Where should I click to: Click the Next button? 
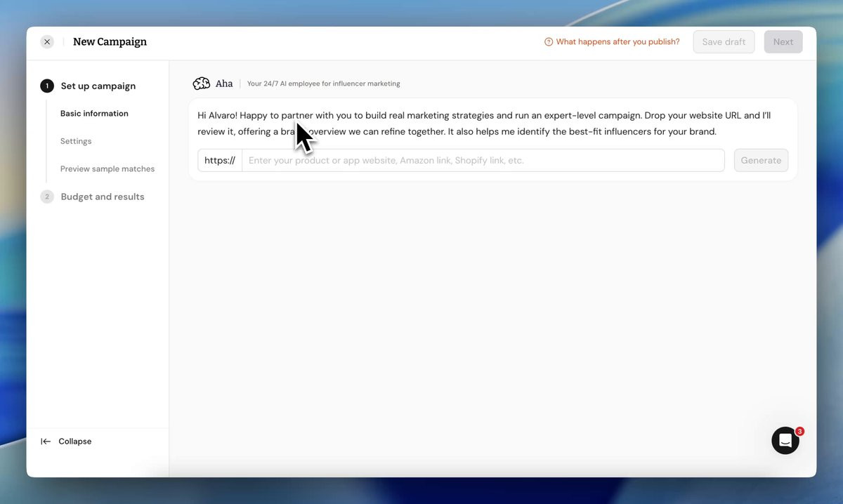pyautogui.click(x=783, y=41)
